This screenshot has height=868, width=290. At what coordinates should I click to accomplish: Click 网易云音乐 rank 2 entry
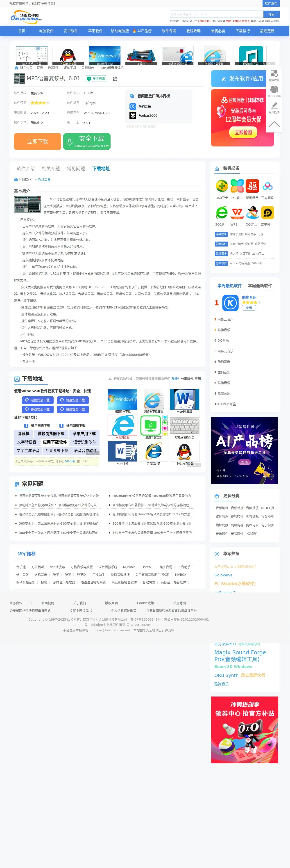(225, 320)
